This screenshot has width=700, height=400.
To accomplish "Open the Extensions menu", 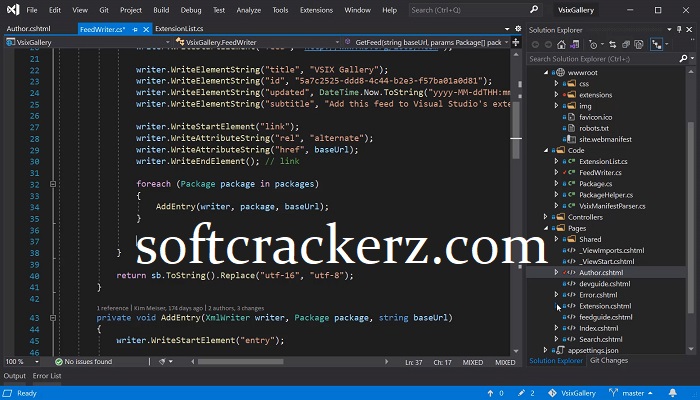I will click(317, 10).
